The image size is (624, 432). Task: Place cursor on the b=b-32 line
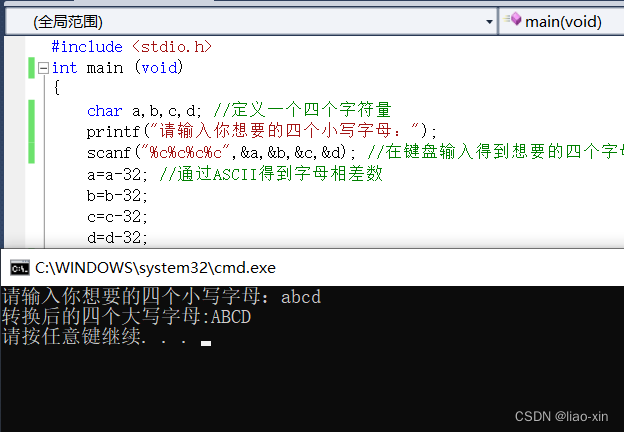click(117, 195)
